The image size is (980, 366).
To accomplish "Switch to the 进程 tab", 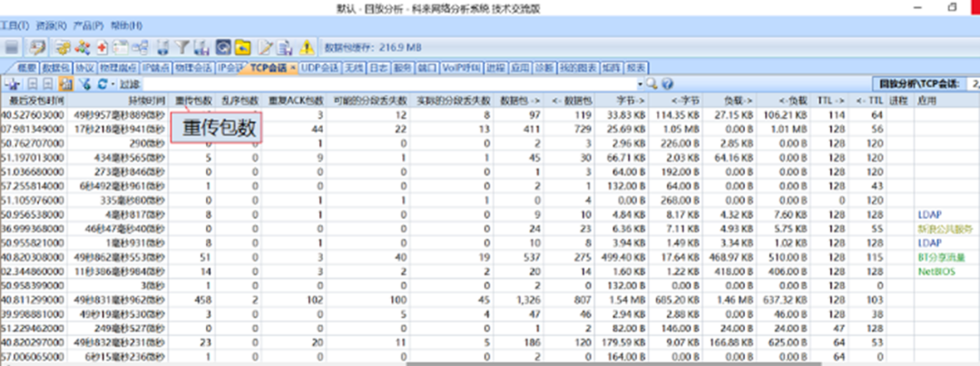I will pos(495,67).
